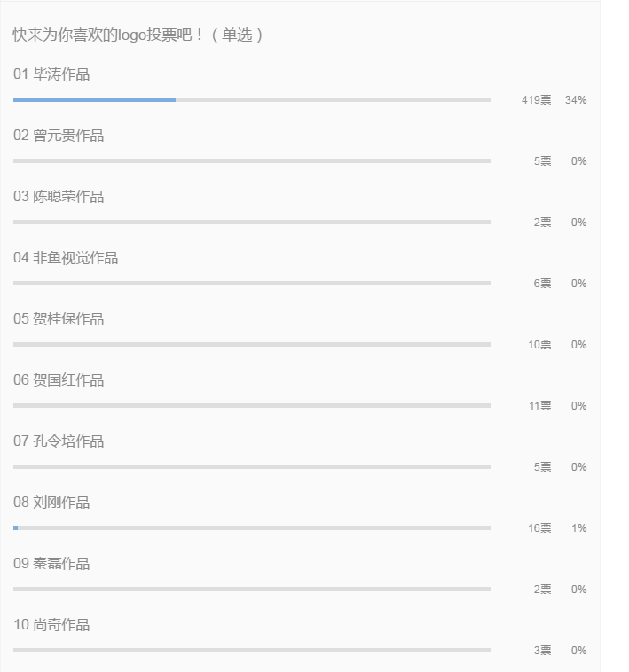
Task: Select the 01 毕涛作品 option
Action: tap(51, 74)
